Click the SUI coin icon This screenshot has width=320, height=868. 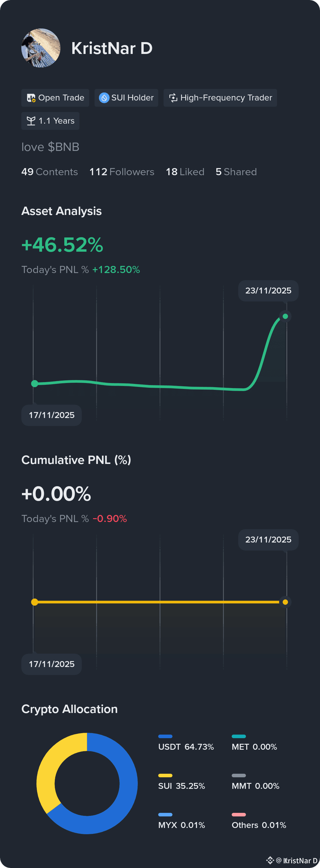pos(104,98)
